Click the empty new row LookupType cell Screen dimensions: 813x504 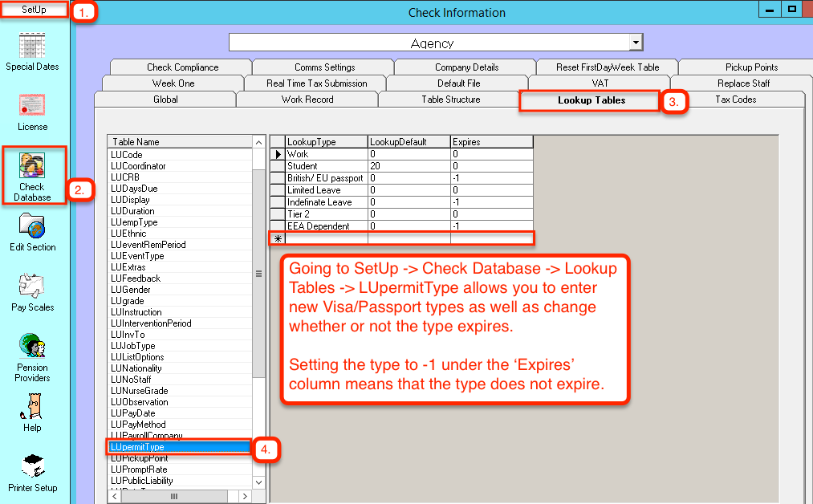pyautogui.click(x=326, y=238)
